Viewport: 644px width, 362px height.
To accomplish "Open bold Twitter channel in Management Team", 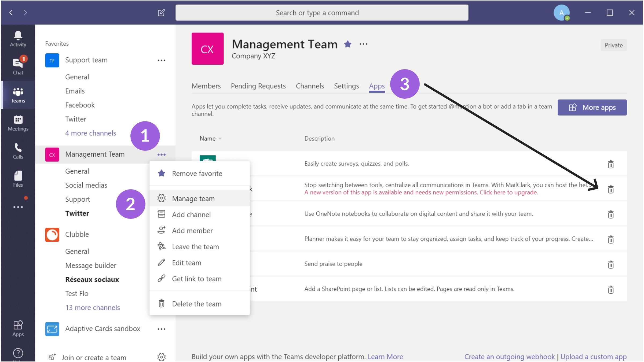I will (77, 213).
